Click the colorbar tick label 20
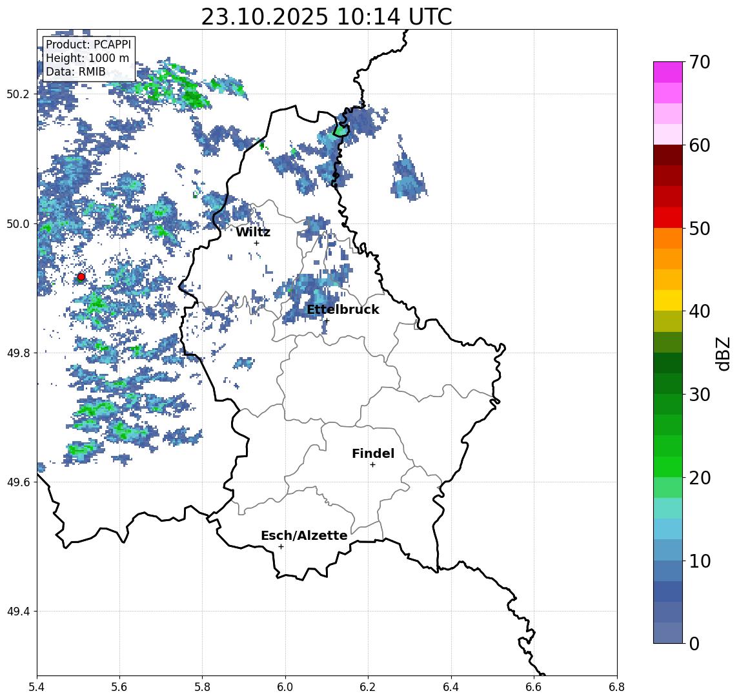Viewport: 739px width, 700px height. point(700,478)
